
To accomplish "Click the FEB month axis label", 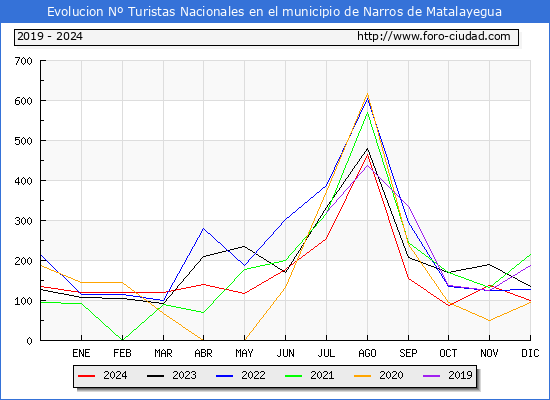I will click(122, 353).
